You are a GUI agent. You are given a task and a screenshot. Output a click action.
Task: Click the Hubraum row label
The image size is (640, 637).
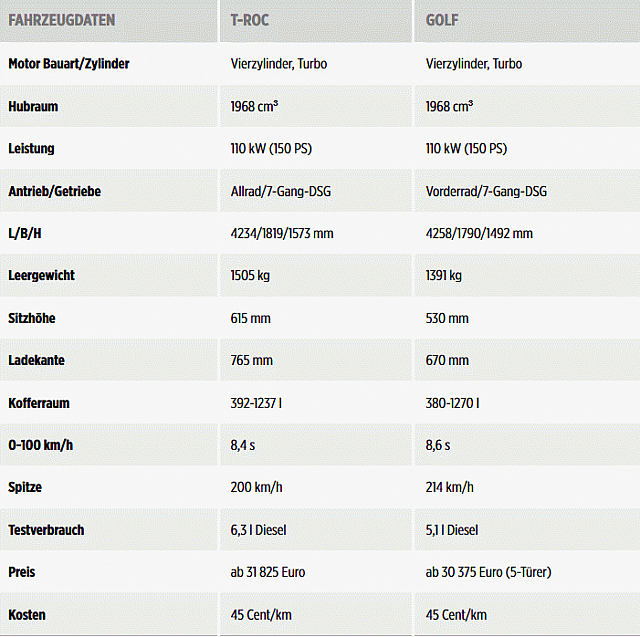(33, 107)
